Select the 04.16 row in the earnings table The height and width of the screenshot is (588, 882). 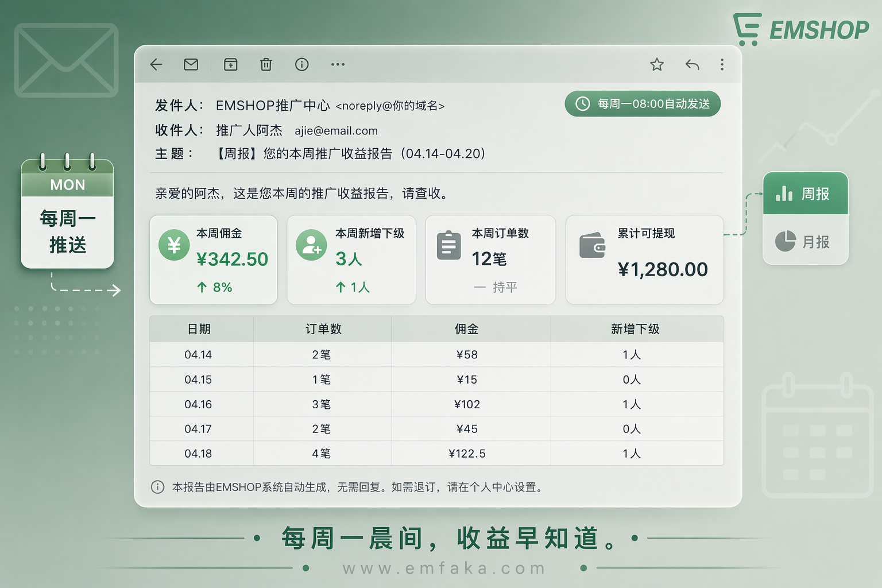[436, 404]
